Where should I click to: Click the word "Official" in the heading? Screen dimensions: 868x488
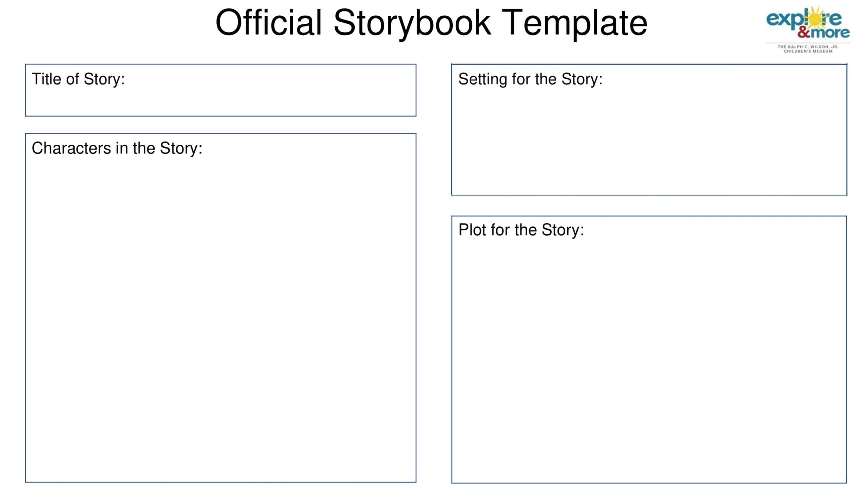268,23
